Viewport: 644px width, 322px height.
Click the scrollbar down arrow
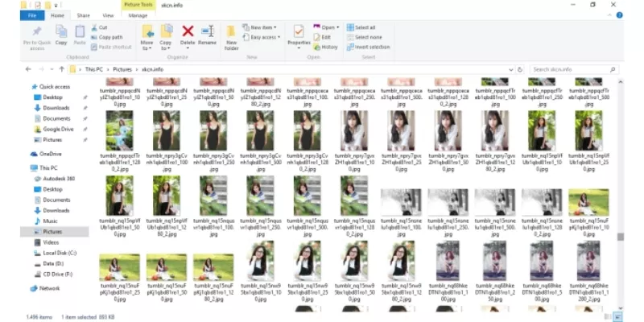[620, 308]
